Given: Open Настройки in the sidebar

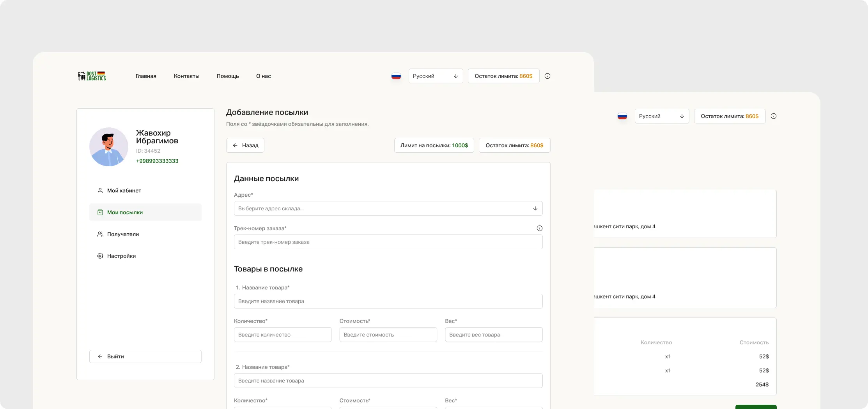Looking at the screenshot, I should (x=145, y=256).
